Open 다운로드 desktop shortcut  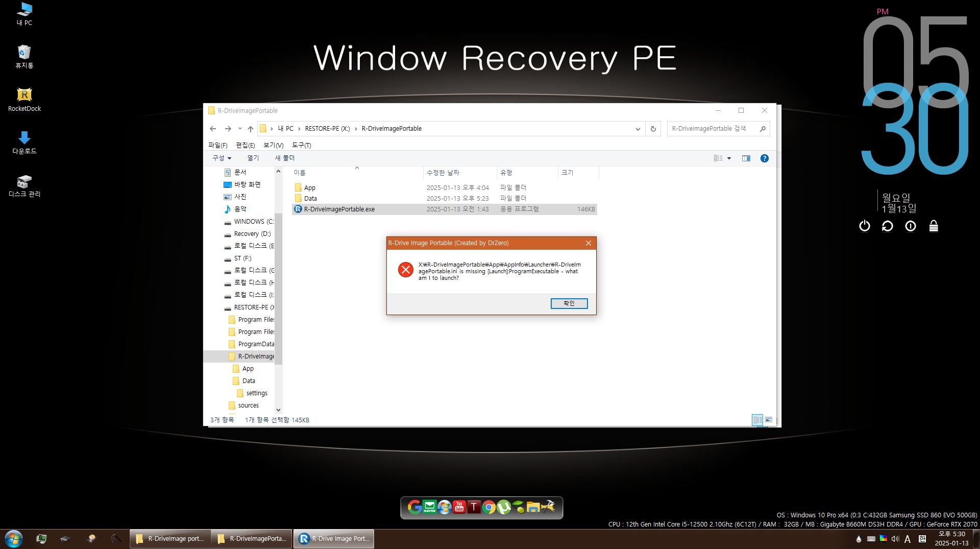pyautogui.click(x=24, y=142)
